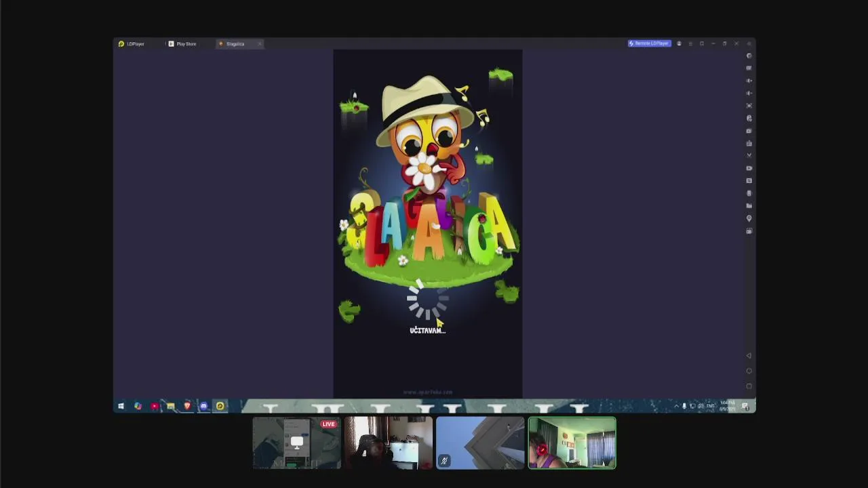Open the shared folder sidebar icon
This screenshot has height=488, width=868.
click(749, 205)
